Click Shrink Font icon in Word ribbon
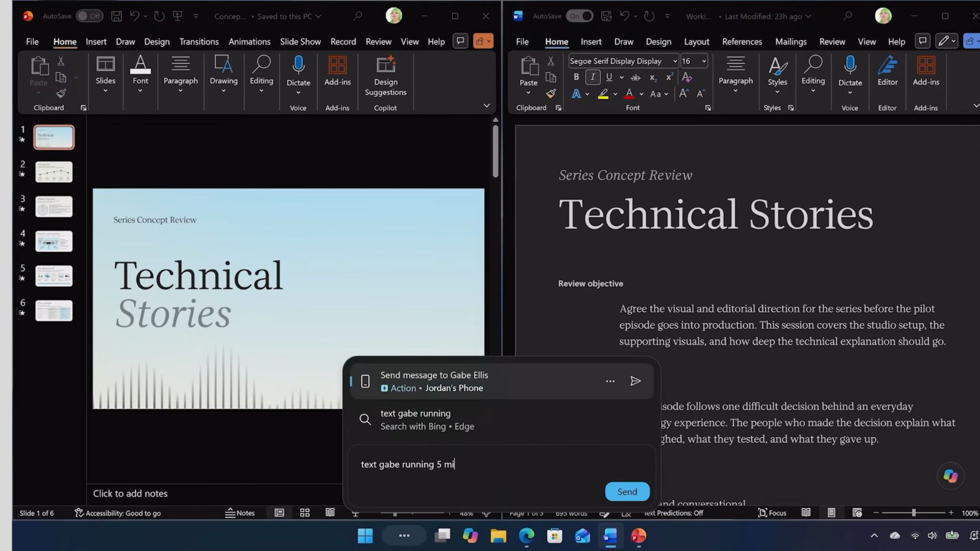Screen dimensions: 980x551 point(701,94)
